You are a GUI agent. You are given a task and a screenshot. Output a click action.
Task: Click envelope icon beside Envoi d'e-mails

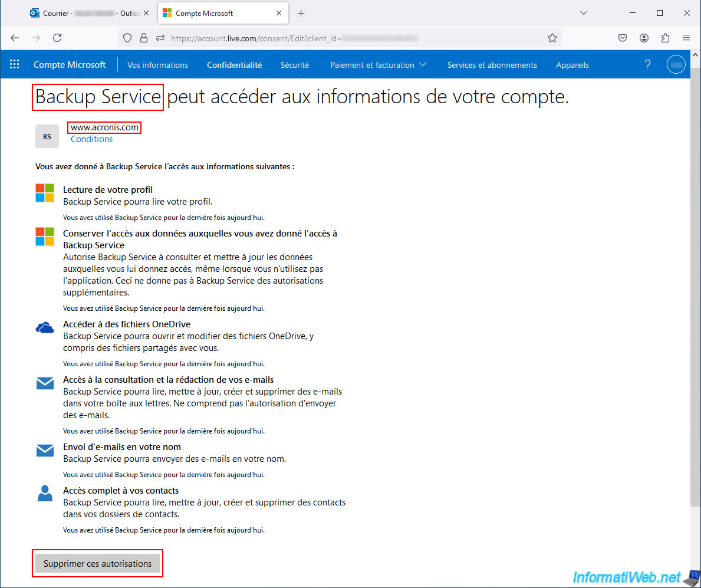(45, 450)
